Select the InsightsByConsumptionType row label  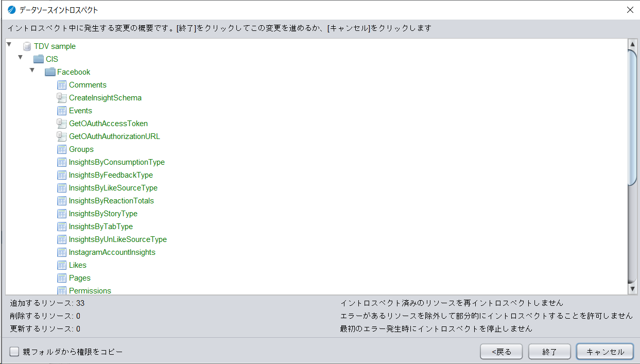(x=117, y=162)
